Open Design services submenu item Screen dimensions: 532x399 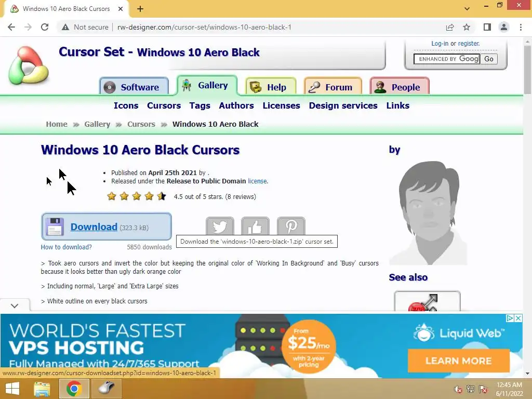[x=343, y=105]
